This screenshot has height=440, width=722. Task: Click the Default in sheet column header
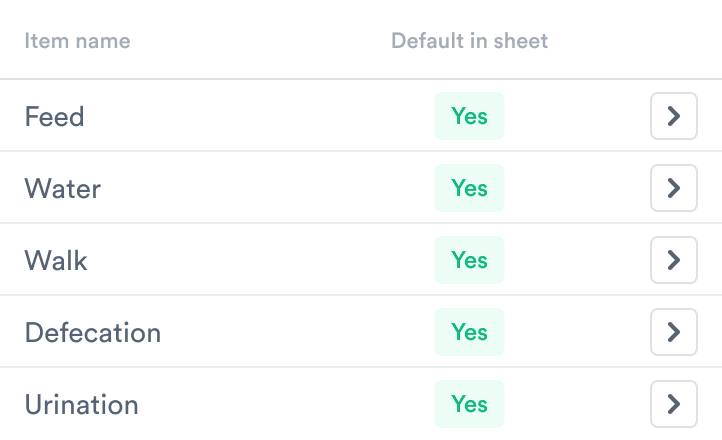click(469, 41)
